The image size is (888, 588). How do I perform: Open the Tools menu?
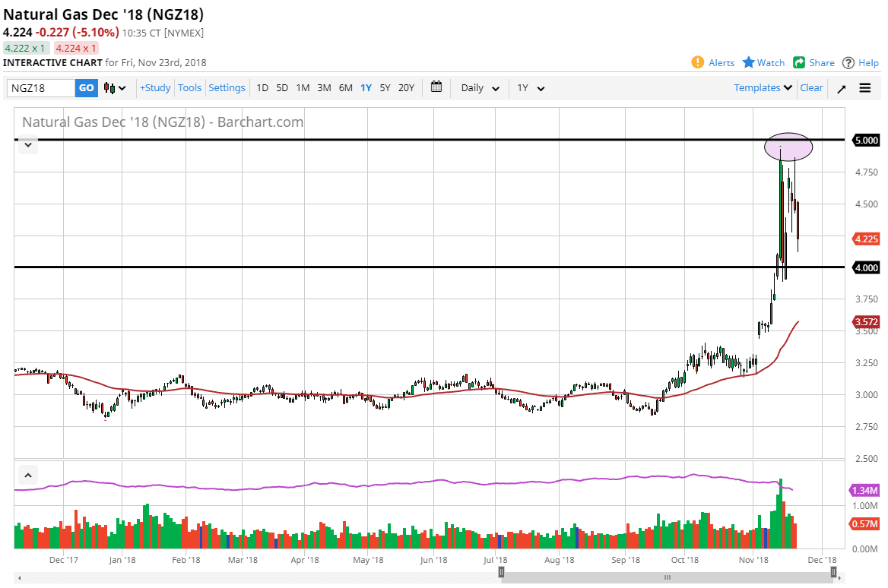click(189, 87)
